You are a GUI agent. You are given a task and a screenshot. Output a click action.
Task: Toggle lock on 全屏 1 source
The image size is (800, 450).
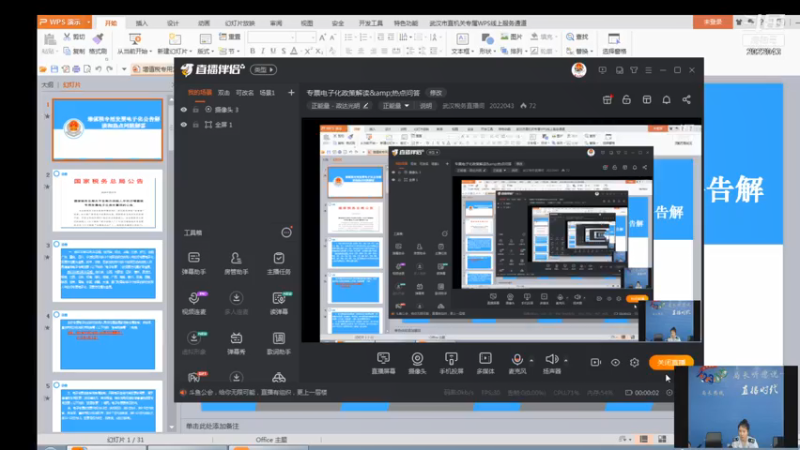click(x=195, y=124)
